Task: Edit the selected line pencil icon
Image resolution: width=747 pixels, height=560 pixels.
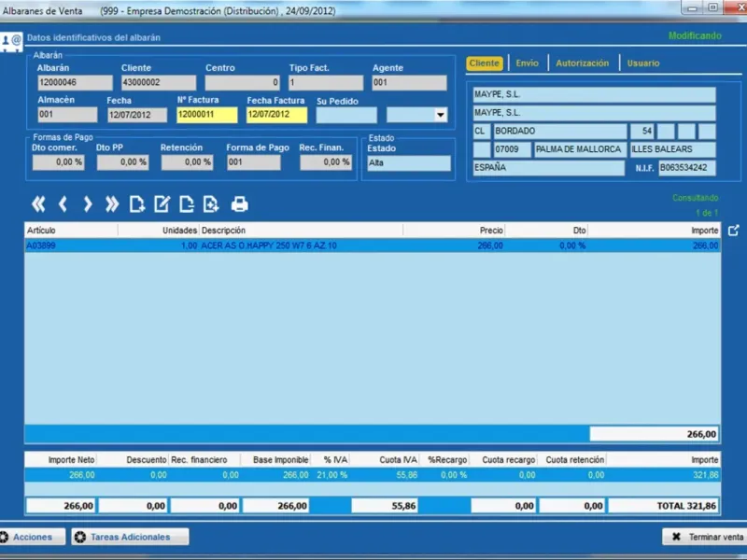Action: (x=162, y=204)
